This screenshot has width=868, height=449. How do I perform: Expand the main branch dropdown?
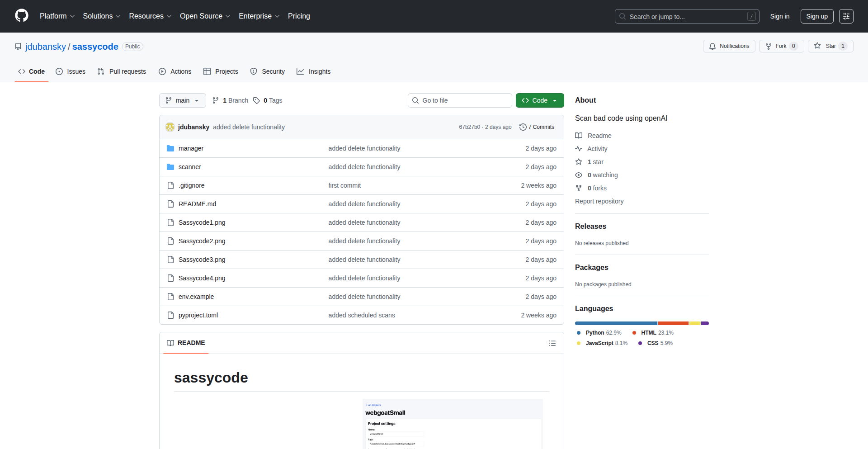pyautogui.click(x=182, y=100)
